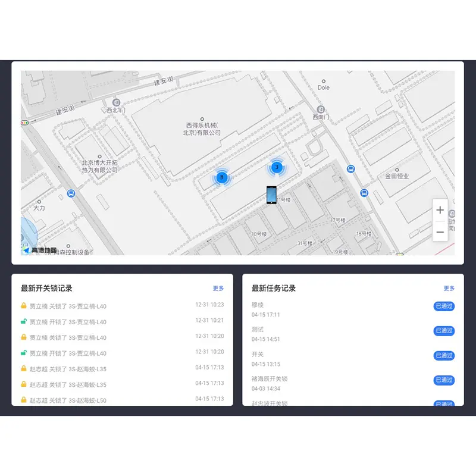This screenshot has width=476, height=476.
Task: Click the 已通过 badge next to 测试
Action: click(444, 331)
